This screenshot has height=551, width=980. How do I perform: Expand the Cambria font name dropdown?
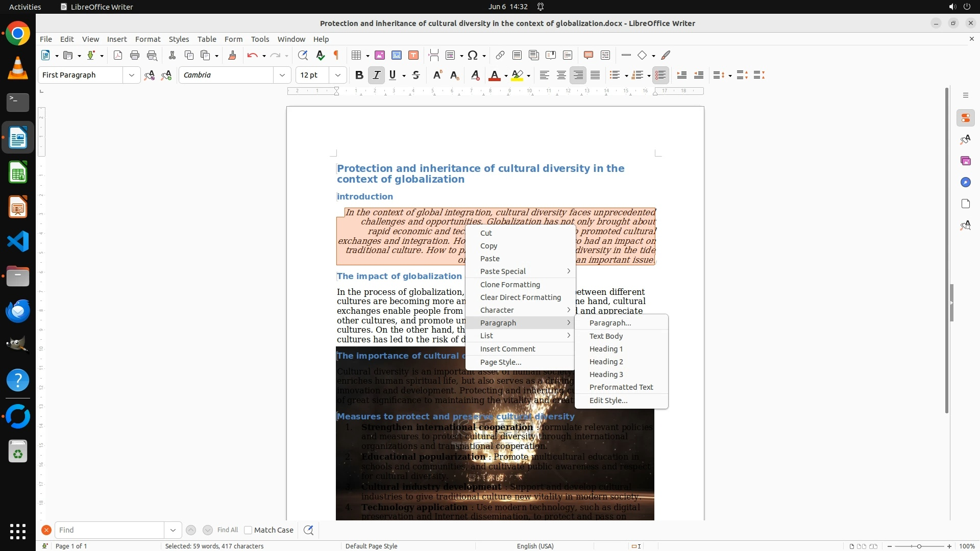(282, 76)
